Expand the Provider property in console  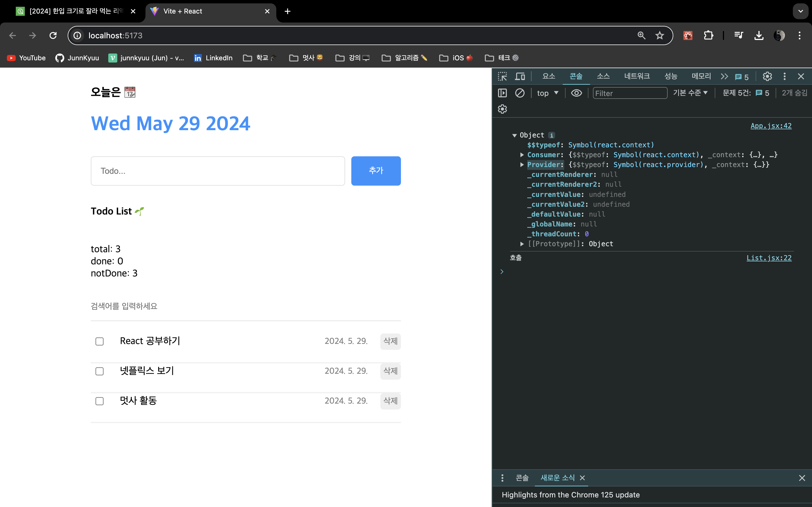click(522, 165)
